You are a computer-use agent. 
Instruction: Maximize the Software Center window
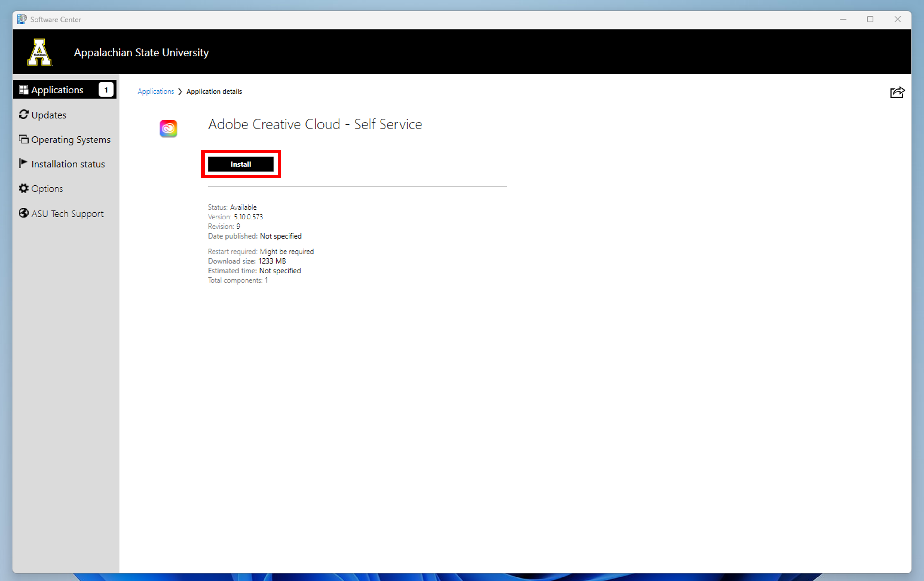coord(870,19)
